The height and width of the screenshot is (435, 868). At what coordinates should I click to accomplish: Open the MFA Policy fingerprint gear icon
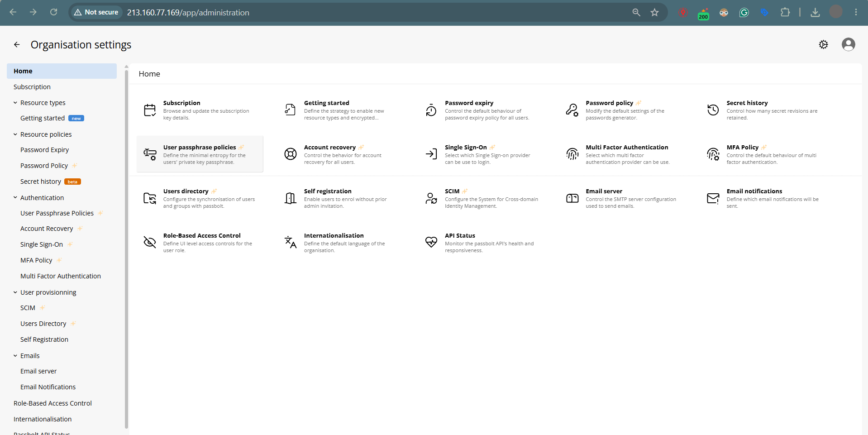tap(713, 154)
